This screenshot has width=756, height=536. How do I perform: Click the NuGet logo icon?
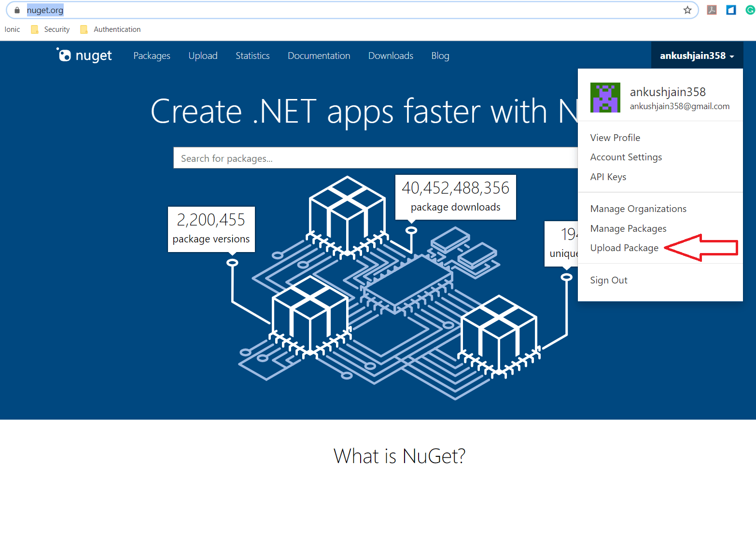tap(64, 55)
